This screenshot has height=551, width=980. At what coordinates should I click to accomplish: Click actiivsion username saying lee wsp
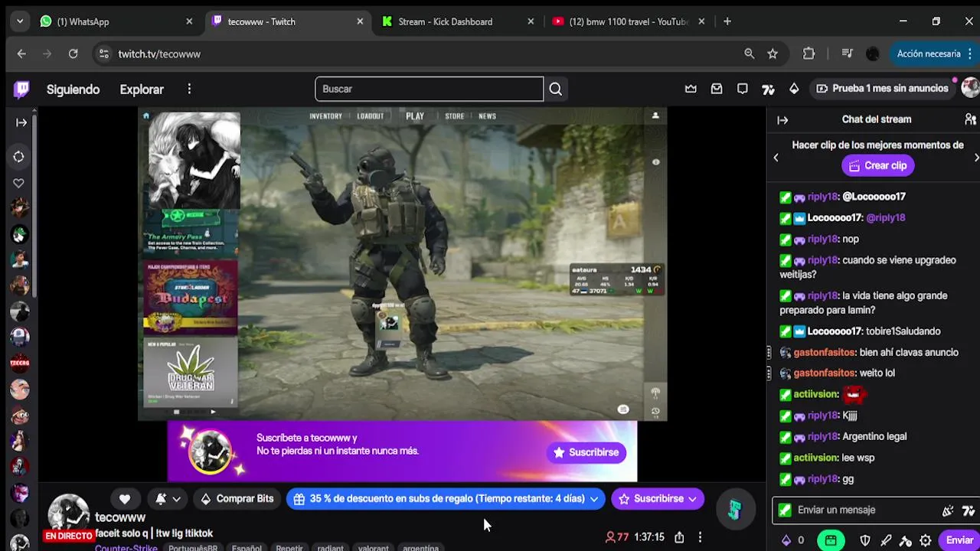[x=815, y=458]
